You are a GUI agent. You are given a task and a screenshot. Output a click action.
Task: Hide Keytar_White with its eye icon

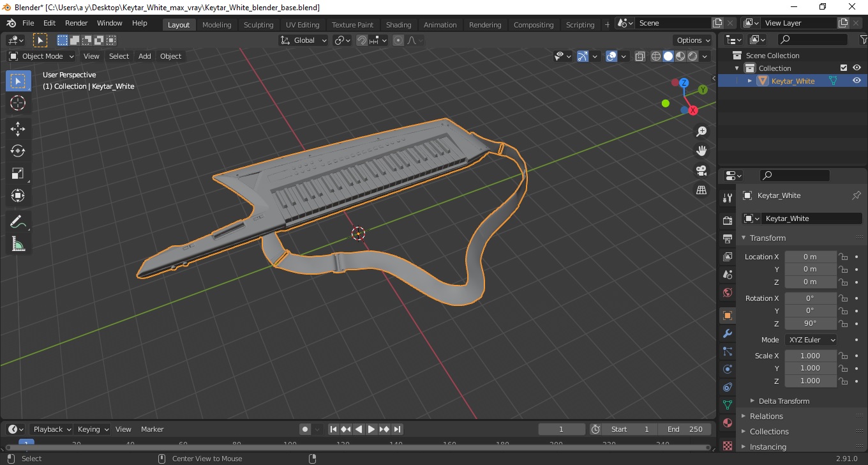click(857, 80)
